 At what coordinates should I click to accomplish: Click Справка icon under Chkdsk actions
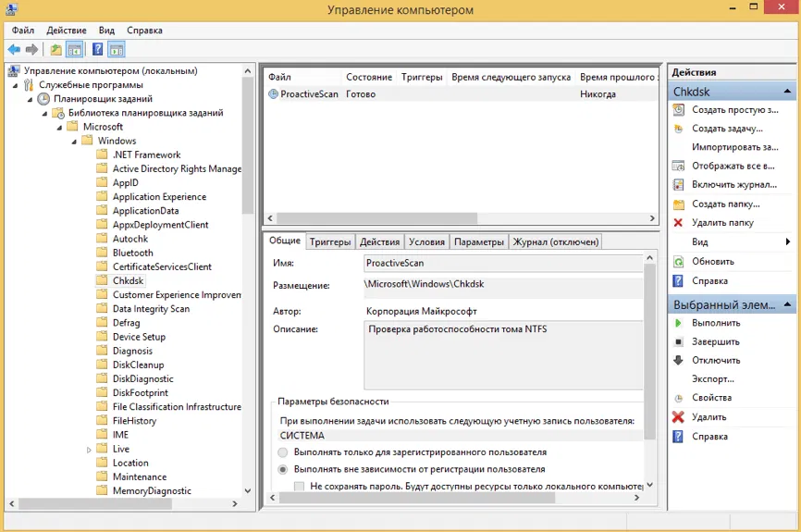click(678, 281)
